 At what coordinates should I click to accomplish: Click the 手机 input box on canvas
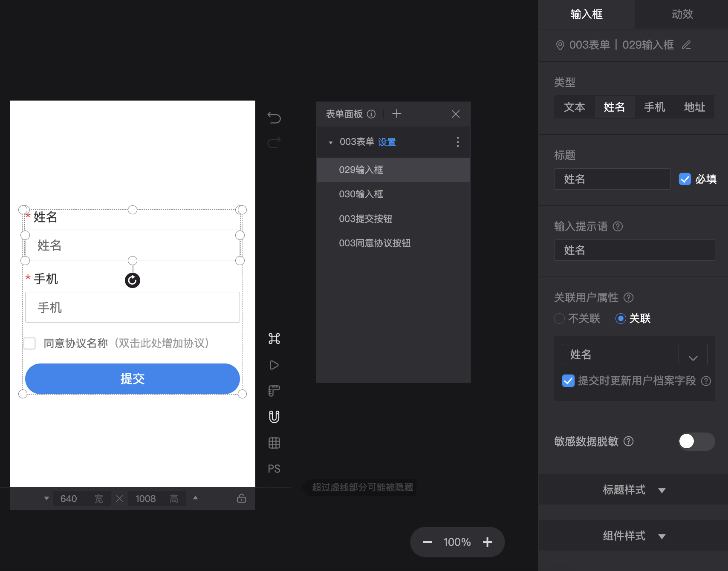[133, 307]
